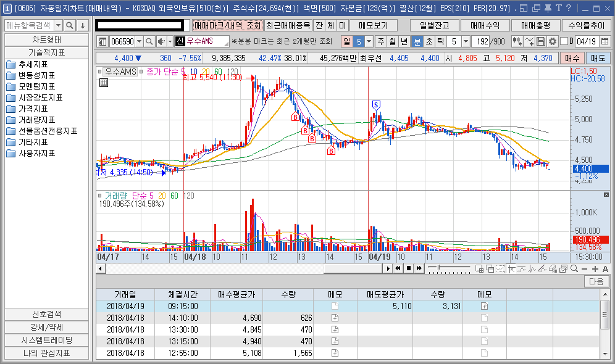Click the chart image copy icon
This screenshot has height=364, width=615.
pyautogui.click(x=563, y=268)
